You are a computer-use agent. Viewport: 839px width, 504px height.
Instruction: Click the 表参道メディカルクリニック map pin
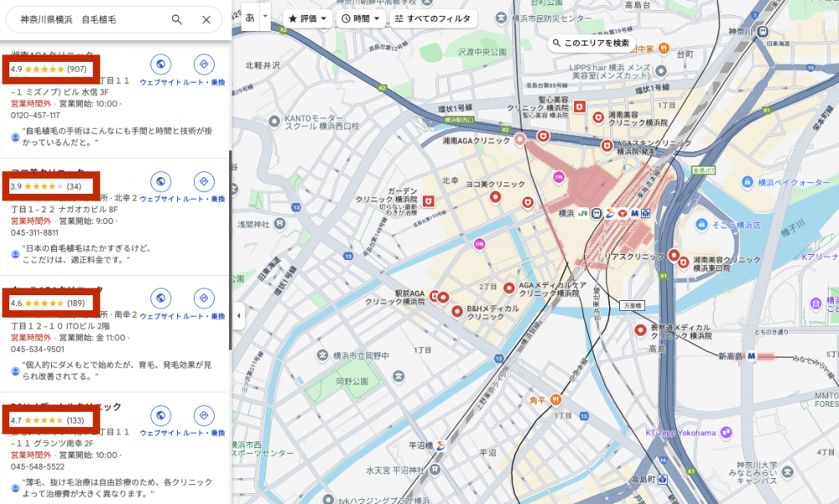tap(641, 330)
